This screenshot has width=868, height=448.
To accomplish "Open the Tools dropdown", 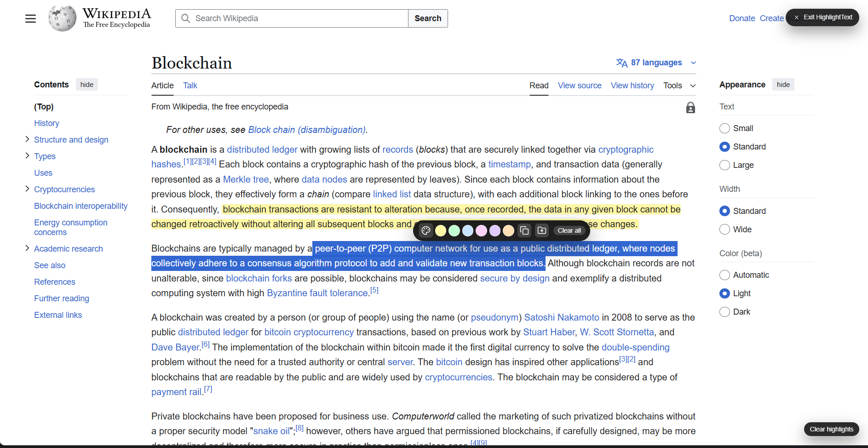I will pyautogui.click(x=679, y=86).
